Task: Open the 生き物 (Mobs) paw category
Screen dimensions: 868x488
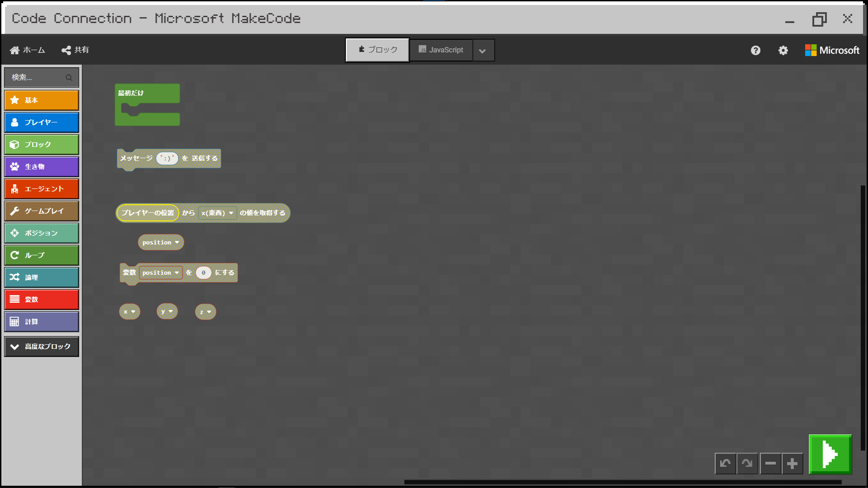Action: [x=41, y=167]
